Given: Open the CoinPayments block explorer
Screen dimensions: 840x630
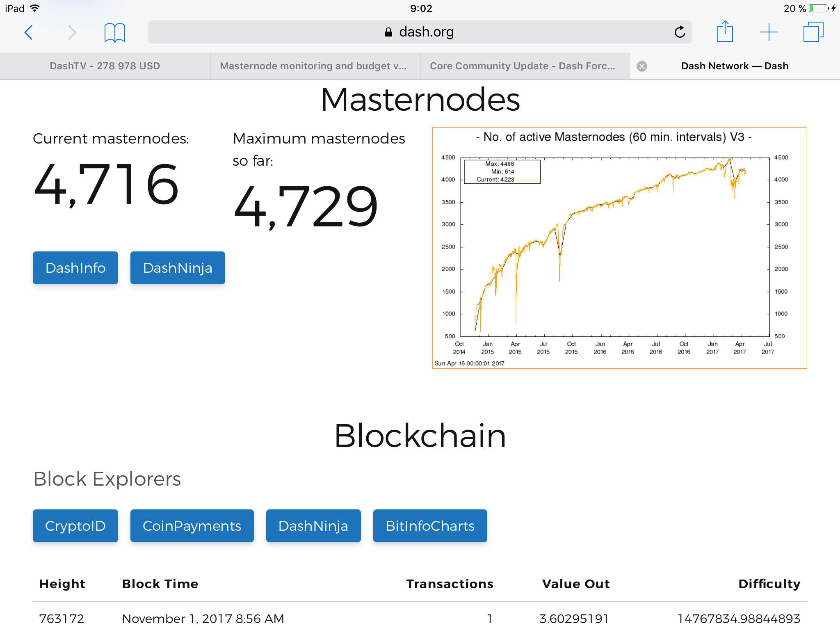Looking at the screenshot, I should [x=192, y=526].
